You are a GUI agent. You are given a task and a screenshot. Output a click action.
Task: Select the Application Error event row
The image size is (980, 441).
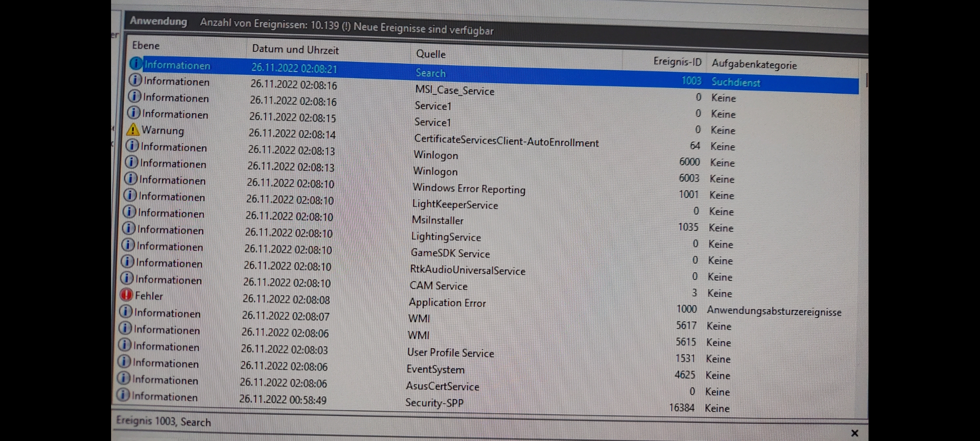coord(447,303)
